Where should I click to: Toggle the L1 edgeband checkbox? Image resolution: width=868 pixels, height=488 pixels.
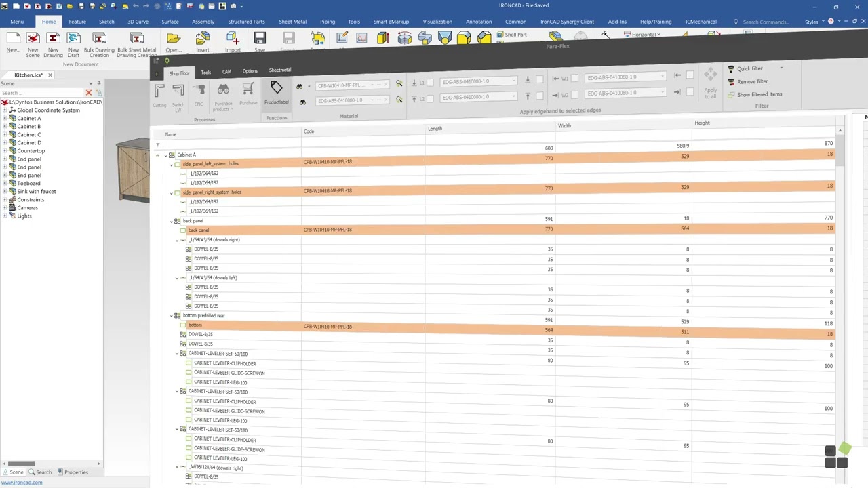430,82
